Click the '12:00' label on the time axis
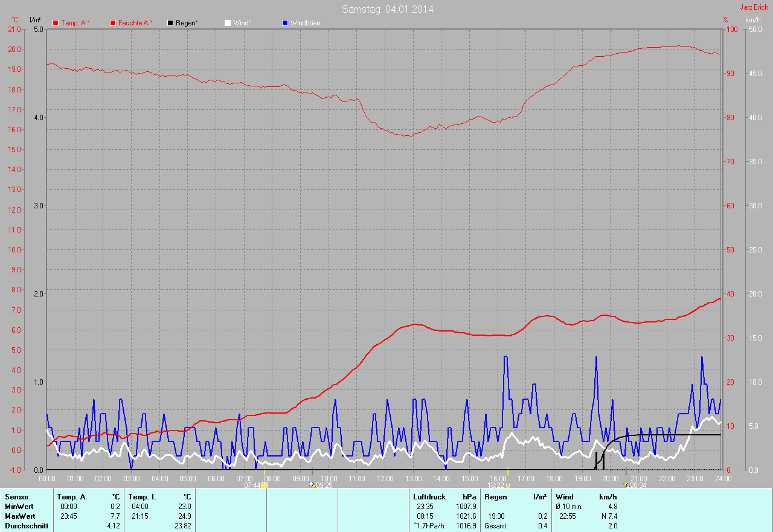The image size is (773, 532). pos(385,478)
